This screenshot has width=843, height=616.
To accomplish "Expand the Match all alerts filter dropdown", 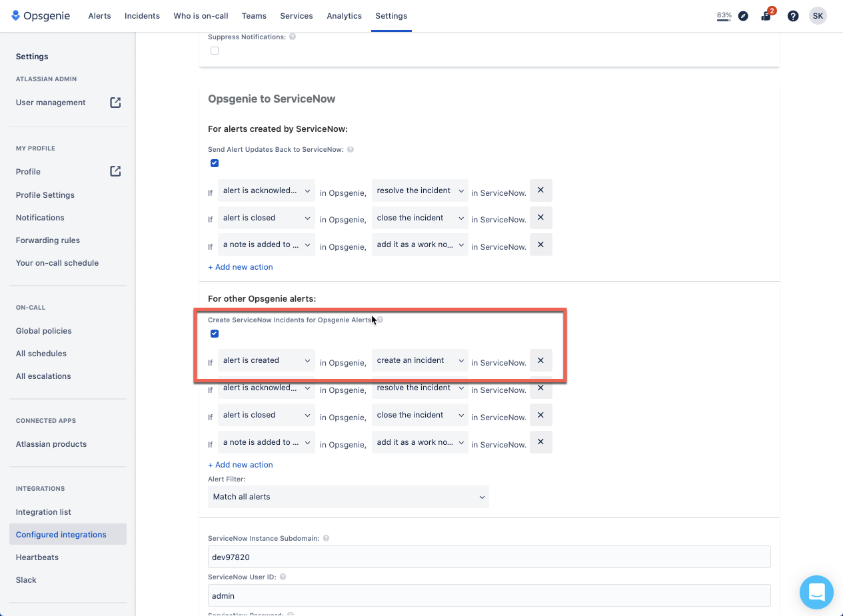I will 349,497.
